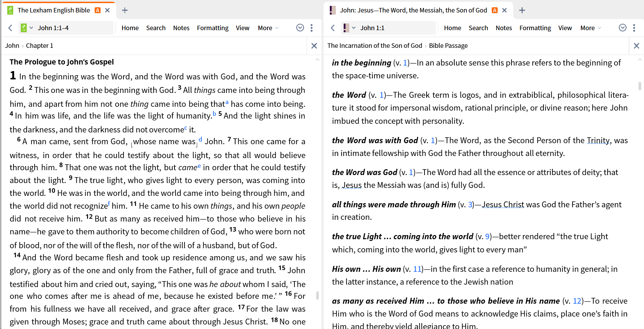Click the heading 'The Prologue to John's Gospel'
The height and width of the screenshot is (329, 644).
[62, 62]
